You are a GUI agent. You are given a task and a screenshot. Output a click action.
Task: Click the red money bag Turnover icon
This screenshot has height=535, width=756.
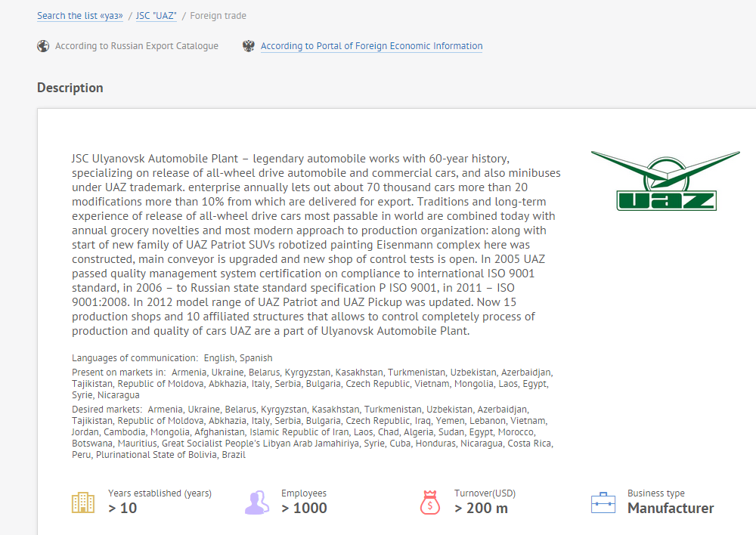click(429, 503)
